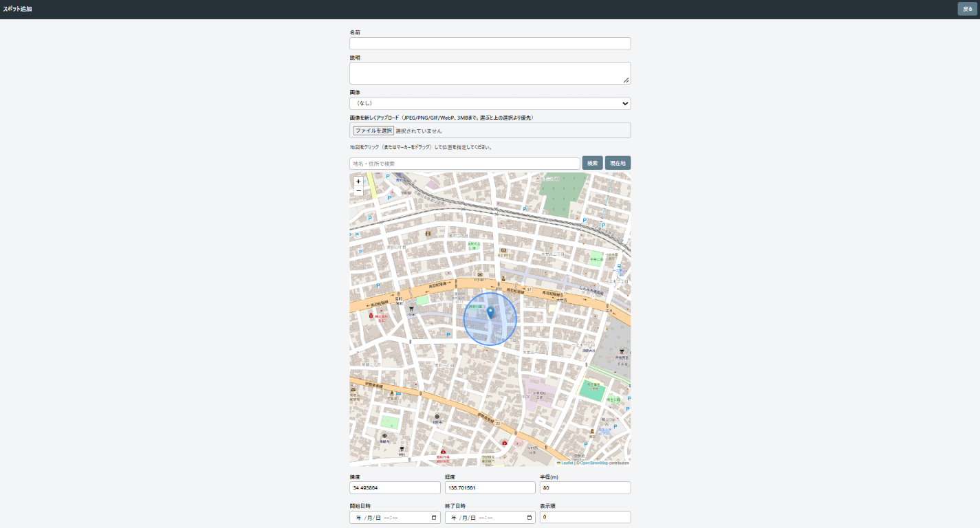Select the 経度 longitude field
This screenshot has height=528, width=980.
[490, 487]
